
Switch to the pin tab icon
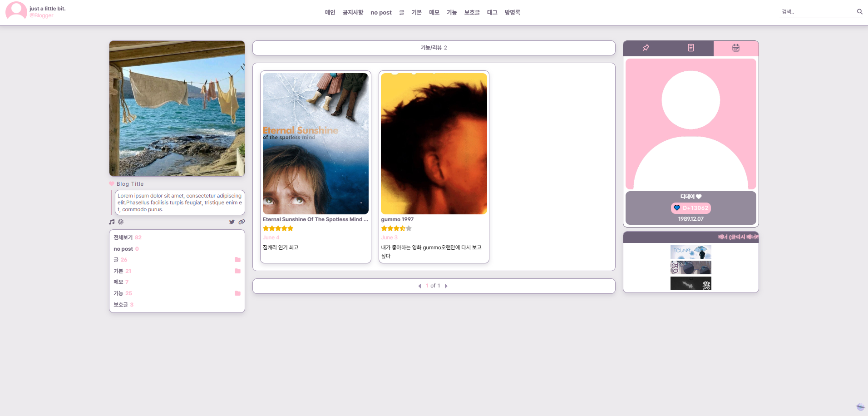point(646,48)
